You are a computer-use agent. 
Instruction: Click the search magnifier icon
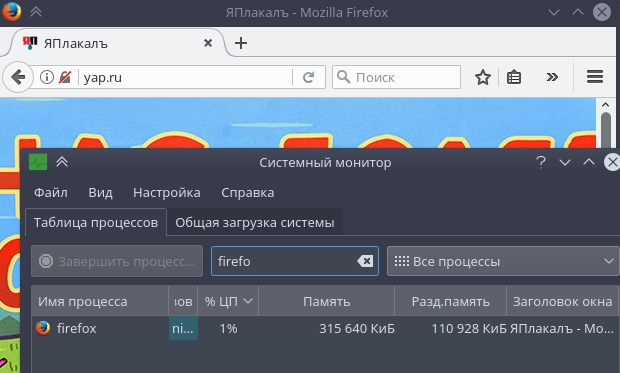click(x=343, y=77)
